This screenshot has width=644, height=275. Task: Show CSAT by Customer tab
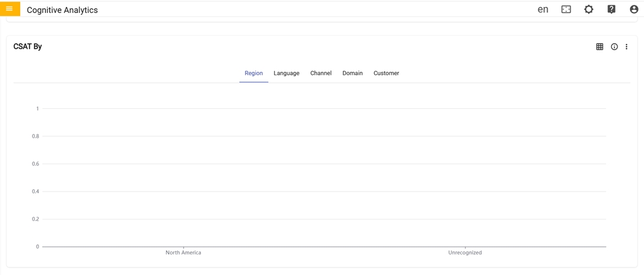[386, 73]
